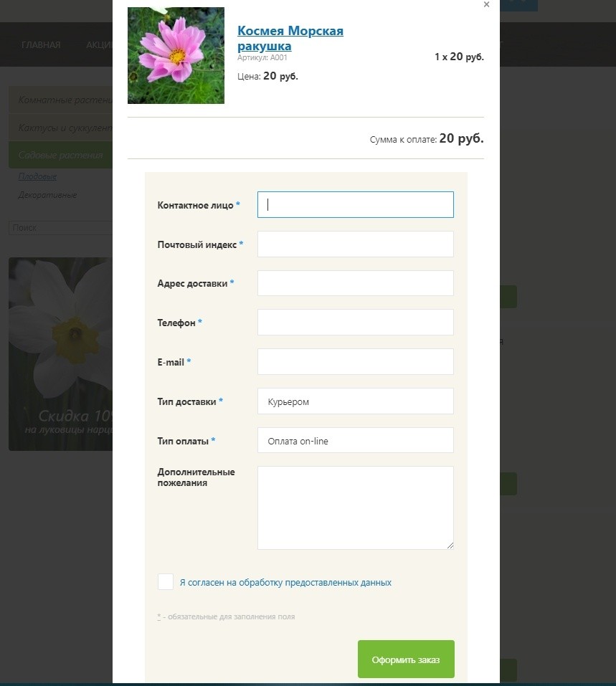
Task: Submit with the Оформить заказ button
Action: coord(406,659)
